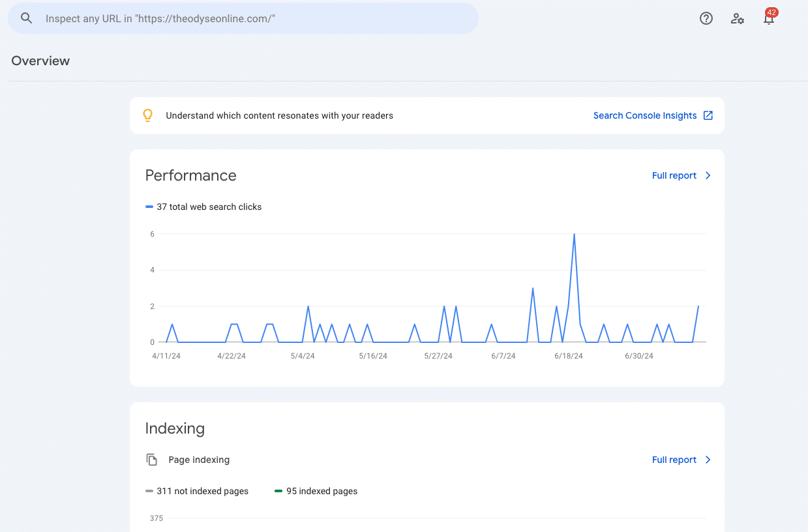
Task: Click the 6/18/24 date label on the chart axis
Action: point(569,356)
